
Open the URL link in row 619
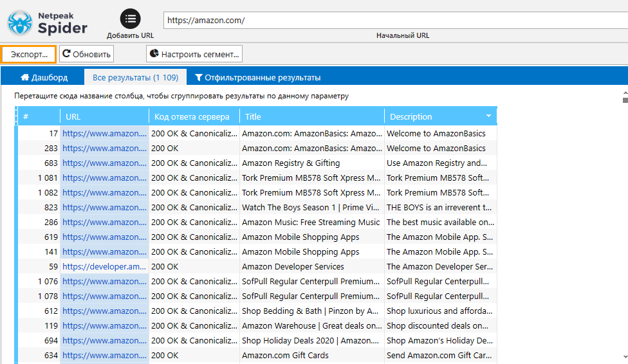click(104, 237)
